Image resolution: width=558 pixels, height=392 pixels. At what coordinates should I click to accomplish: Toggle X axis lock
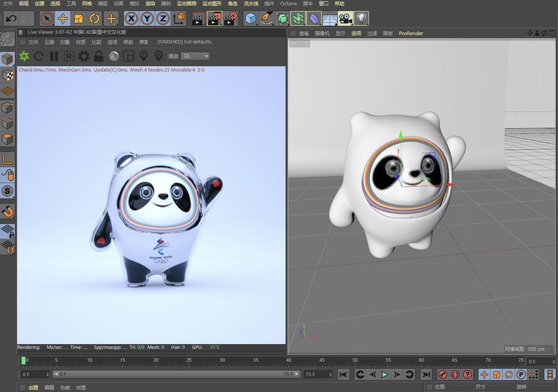tap(131, 18)
